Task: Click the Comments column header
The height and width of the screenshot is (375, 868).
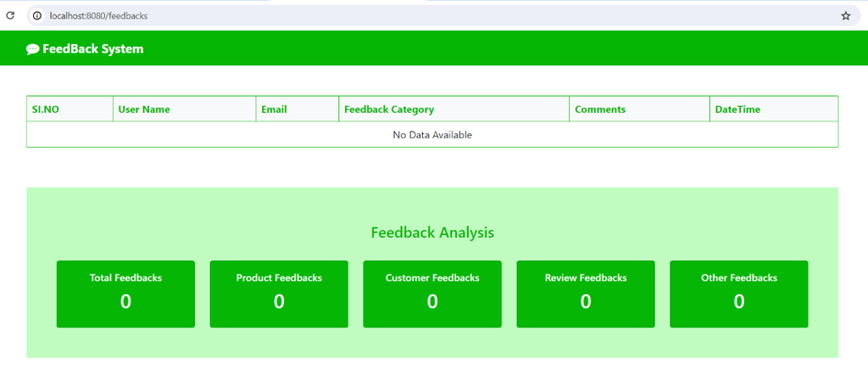Action: (x=639, y=109)
